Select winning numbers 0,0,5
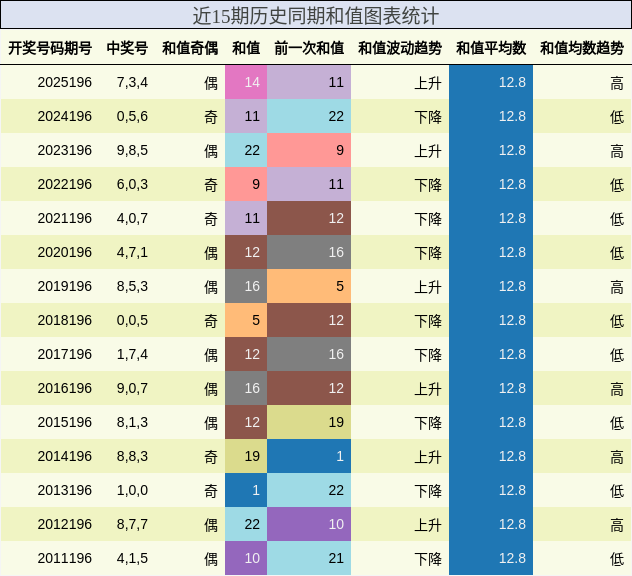Image resolution: width=632 pixels, height=576 pixels. click(x=132, y=320)
